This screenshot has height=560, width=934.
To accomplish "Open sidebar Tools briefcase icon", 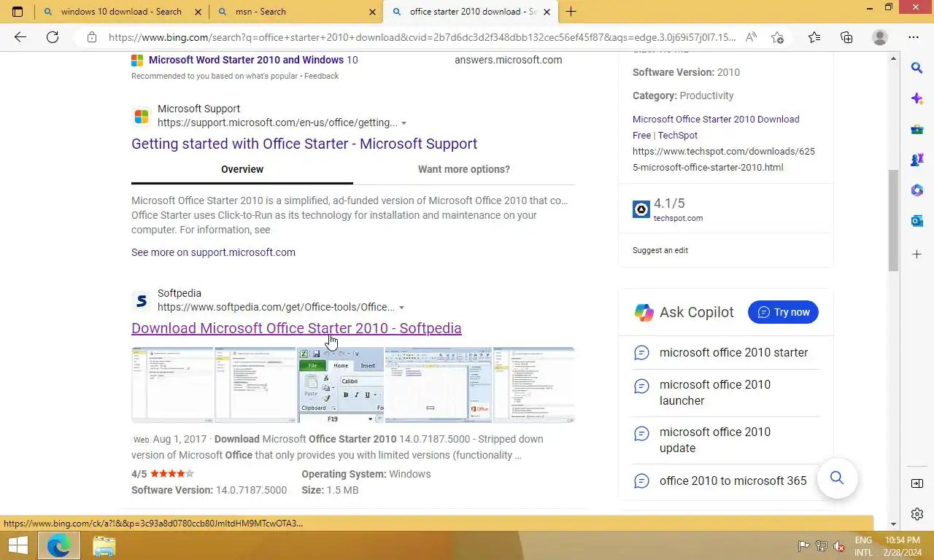I will coord(917,129).
